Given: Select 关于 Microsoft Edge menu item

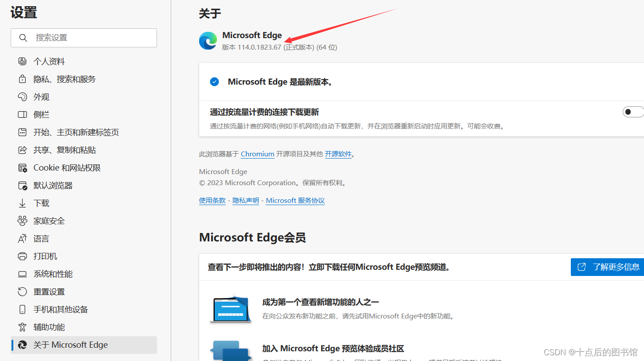Looking at the screenshot, I should point(84,345).
